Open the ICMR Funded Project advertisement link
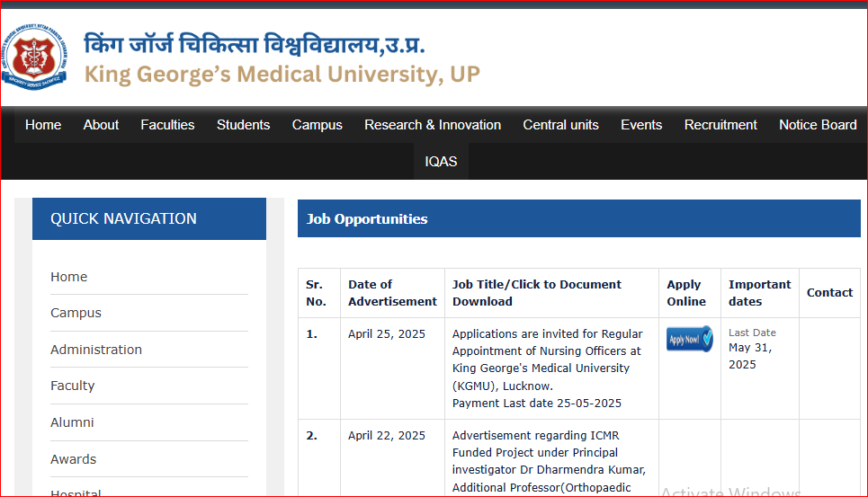Image resolution: width=868 pixels, height=497 pixels. (x=549, y=461)
